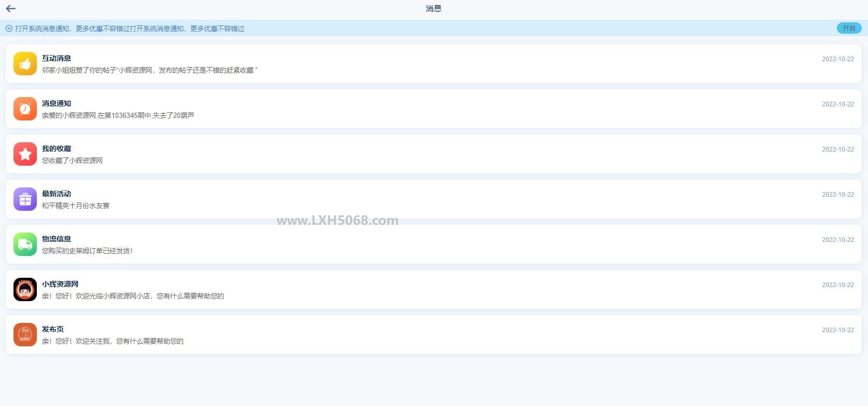The width and height of the screenshot is (868, 406).
Task: Select the 小辉资源网 chat title
Action: pos(60,284)
